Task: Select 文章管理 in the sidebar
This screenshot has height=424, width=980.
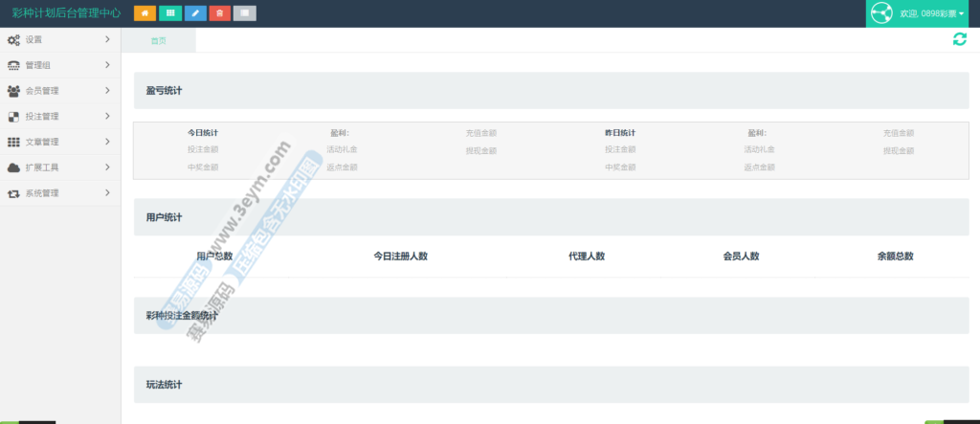Action: click(42, 142)
